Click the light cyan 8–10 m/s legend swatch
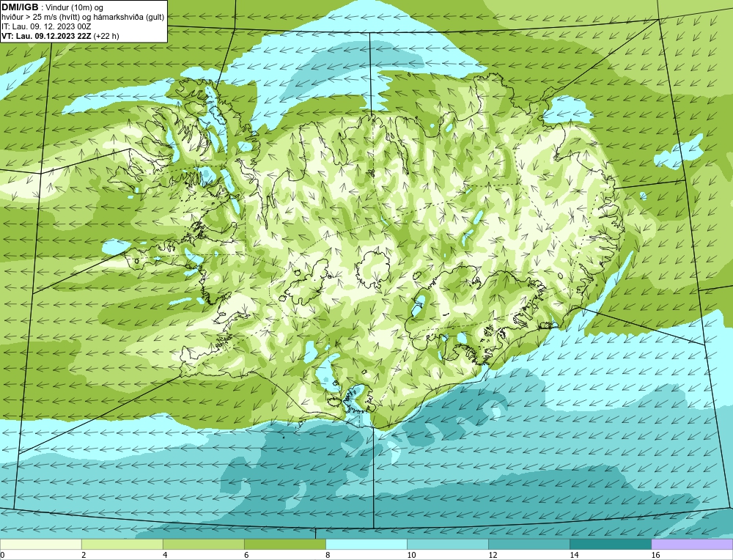This screenshot has width=733, height=560. (366, 544)
